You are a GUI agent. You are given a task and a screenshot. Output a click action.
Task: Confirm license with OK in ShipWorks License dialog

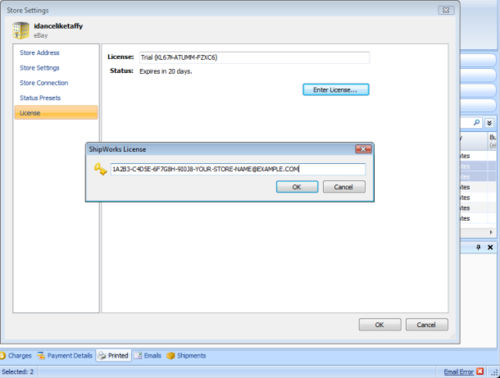[x=297, y=187]
